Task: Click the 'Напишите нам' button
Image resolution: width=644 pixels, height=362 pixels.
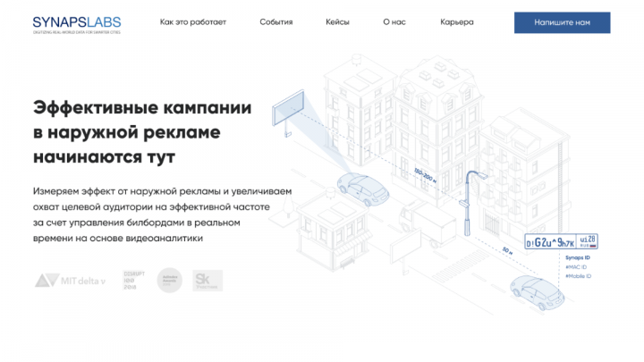Action: pos(562,22)
